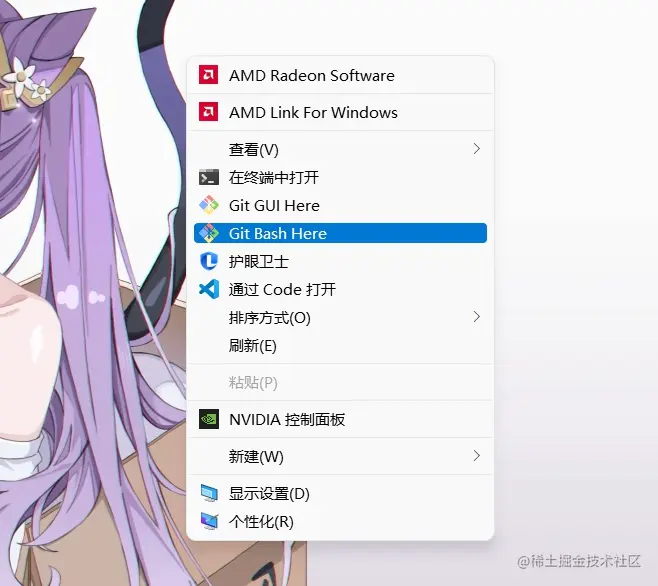
Task: Select 在终端中打开 menu item
Action: tap(340, 177)
